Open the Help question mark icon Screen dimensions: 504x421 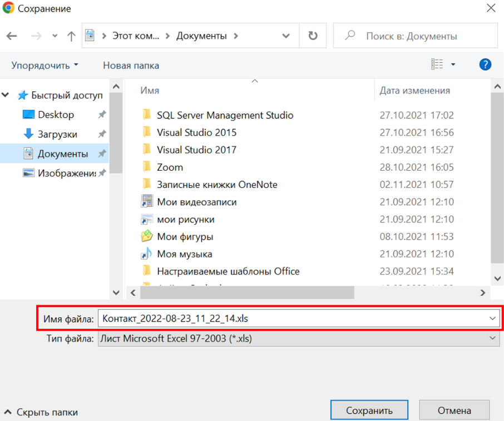[485, 65]
